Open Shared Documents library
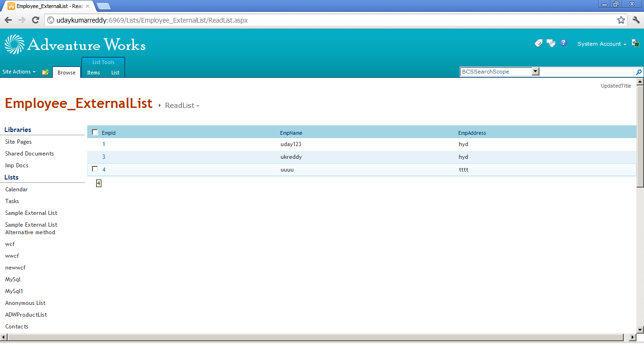Screen dimensions: 644x344 click(29, 154)
